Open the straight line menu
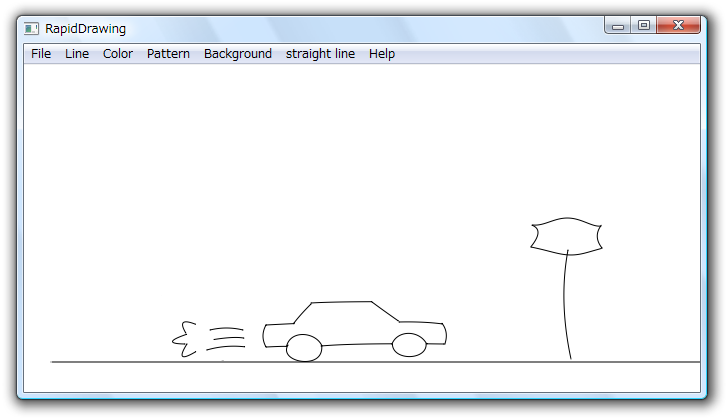The width and height of the screenshot is (728, 418). coord(320,54)
